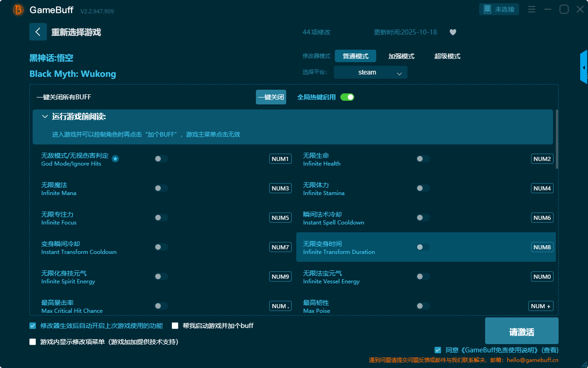588x368 pixels.
Task: Open the hamburger menu icon
Action: (531, 10)
